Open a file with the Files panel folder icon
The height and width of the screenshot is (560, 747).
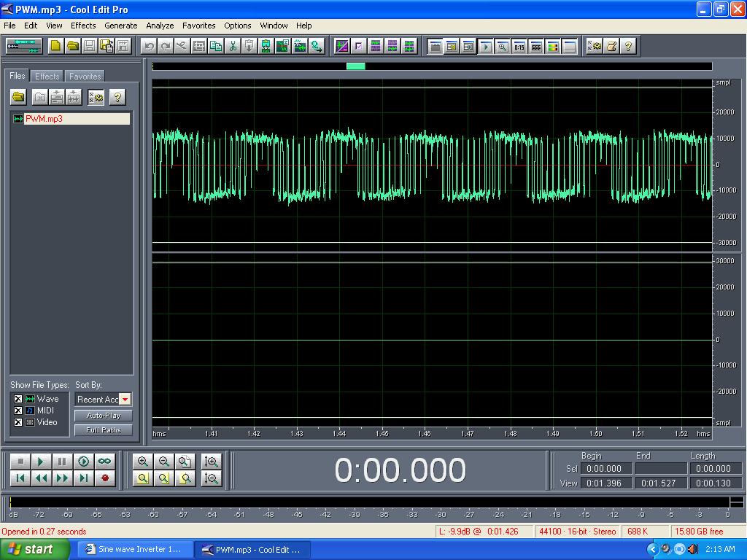tap(18, 97)
